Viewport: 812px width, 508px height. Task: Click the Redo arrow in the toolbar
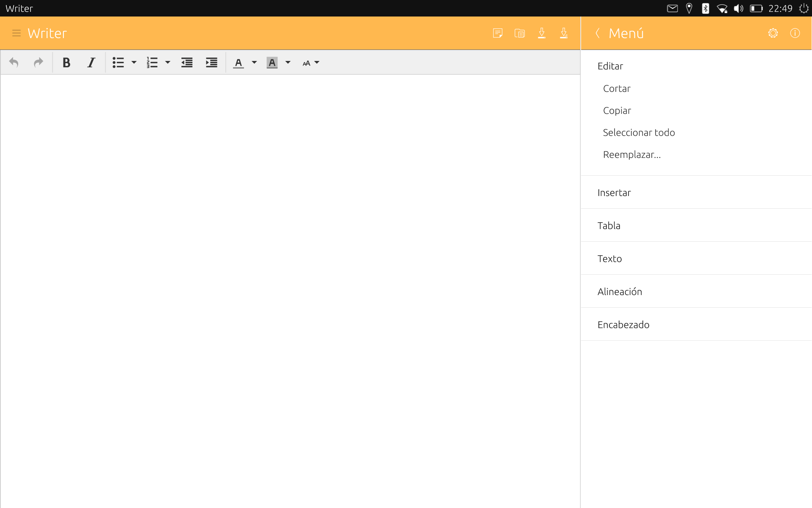(x=38, y=63)
